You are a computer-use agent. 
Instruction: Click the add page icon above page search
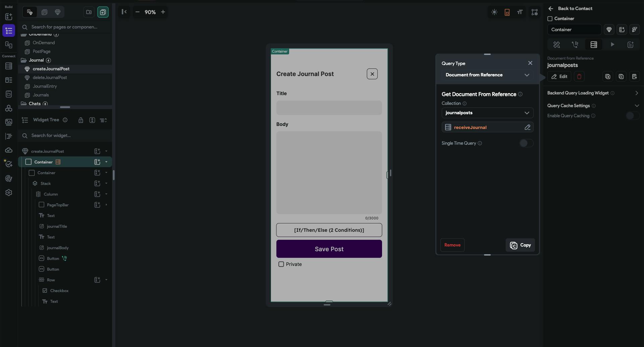pyautogui.click(x=103, y=12)
